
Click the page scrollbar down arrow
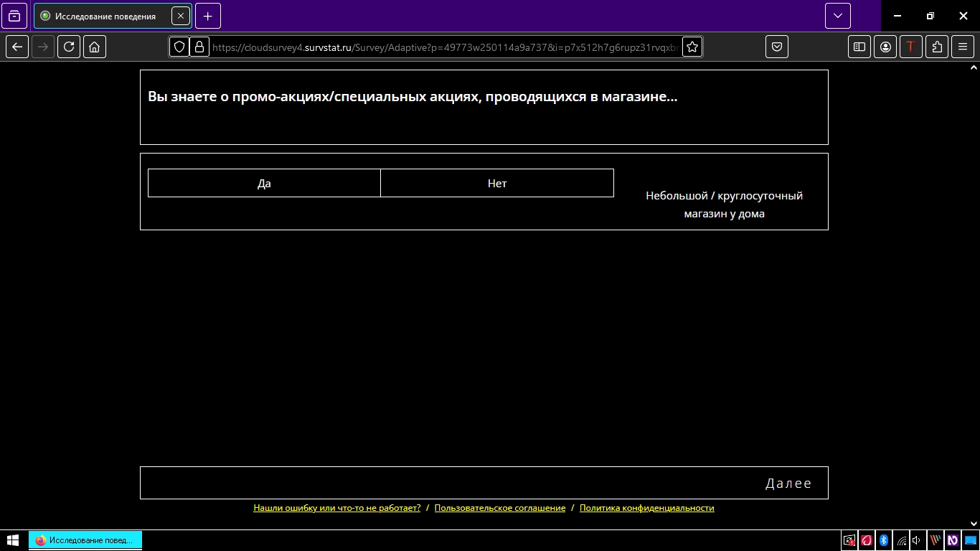(x=974, y=524)
